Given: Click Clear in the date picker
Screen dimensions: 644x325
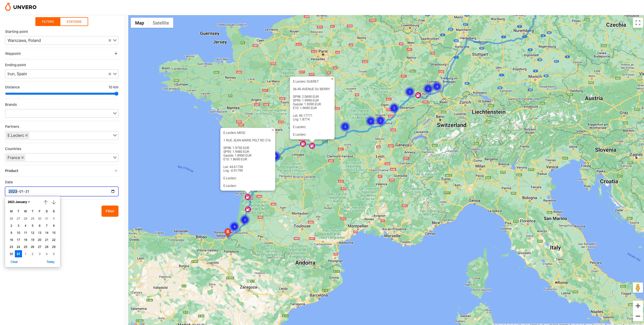Looking at the screenshot, I should click(14, 262).
